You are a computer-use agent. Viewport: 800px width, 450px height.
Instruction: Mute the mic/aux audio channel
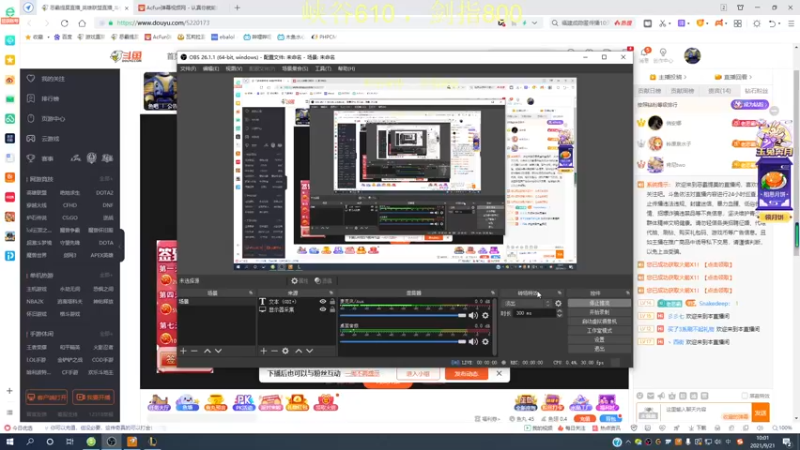pyautogui.click(x=473, y=315)
